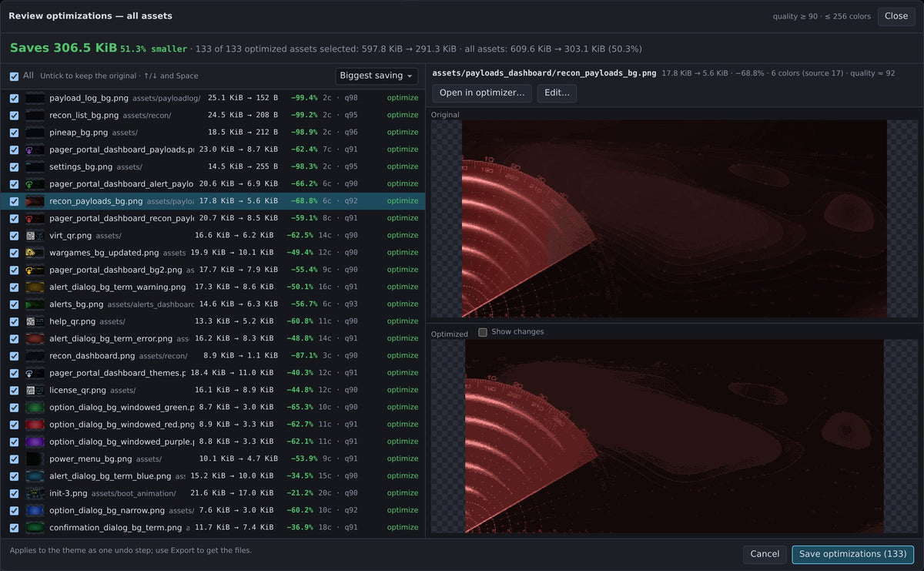Screen dimensions: 924x571
Task: Click the option_dialog_bg_windowed_green.png thumbnail
Action: point(35,407)
